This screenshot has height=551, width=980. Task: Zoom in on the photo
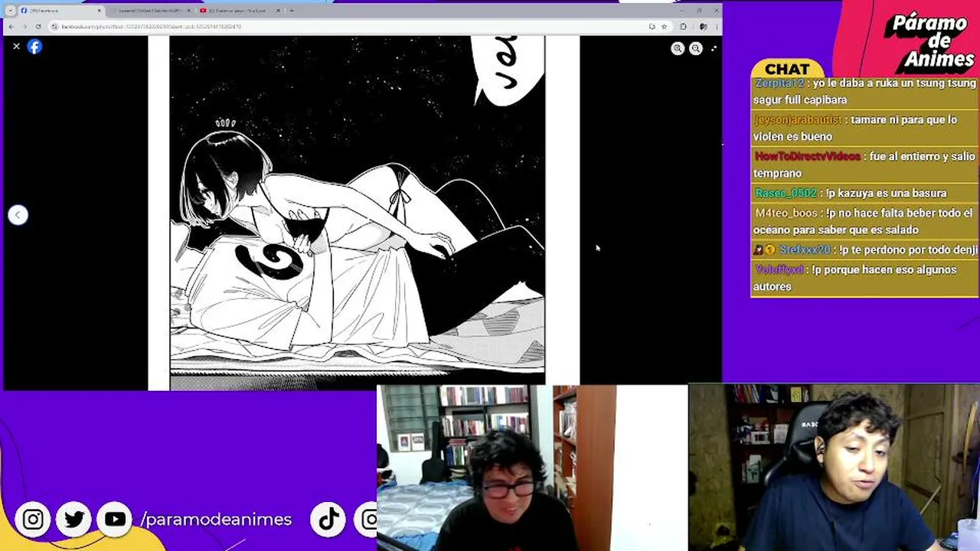pyautogui.click(x=678, y=48)
